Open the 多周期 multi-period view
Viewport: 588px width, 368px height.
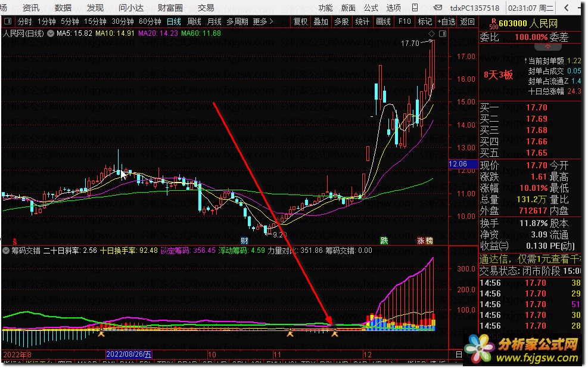237,22
